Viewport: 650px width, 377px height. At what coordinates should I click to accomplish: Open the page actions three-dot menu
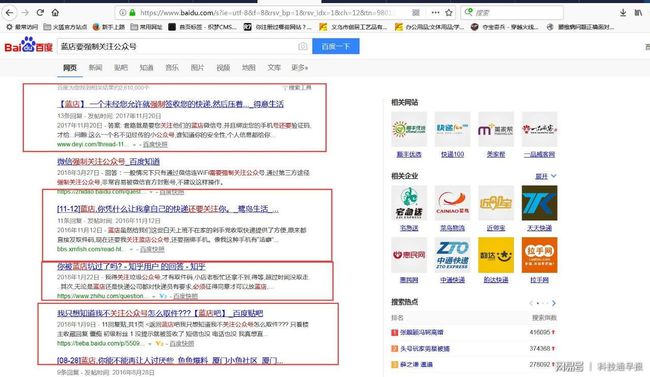pos(435,13)
